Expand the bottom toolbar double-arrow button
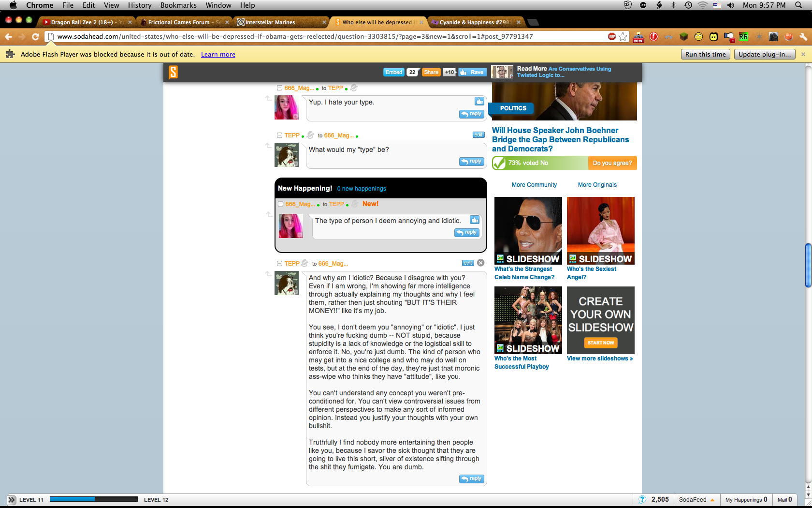This screenshot has height=508, width=812. [12, 500]
